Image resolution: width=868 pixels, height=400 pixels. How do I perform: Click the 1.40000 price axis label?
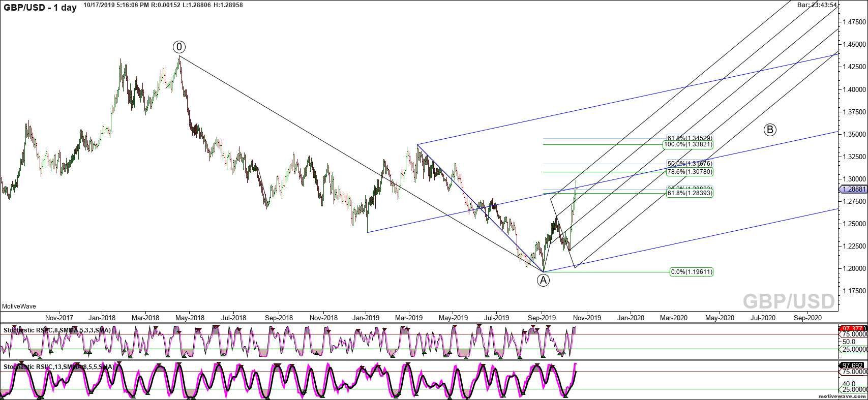(x=854, y=89)
